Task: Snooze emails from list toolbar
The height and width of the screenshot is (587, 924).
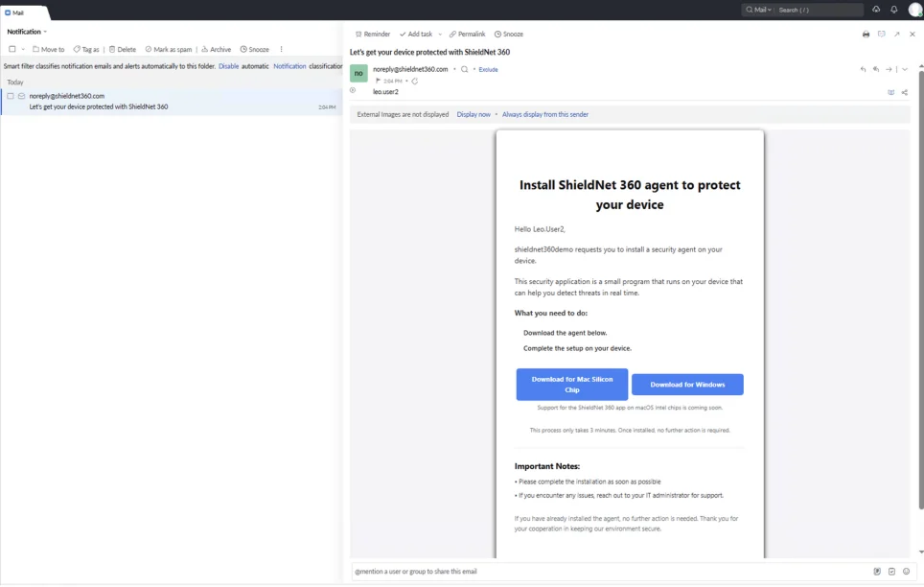Action: (x=255, y=50)
